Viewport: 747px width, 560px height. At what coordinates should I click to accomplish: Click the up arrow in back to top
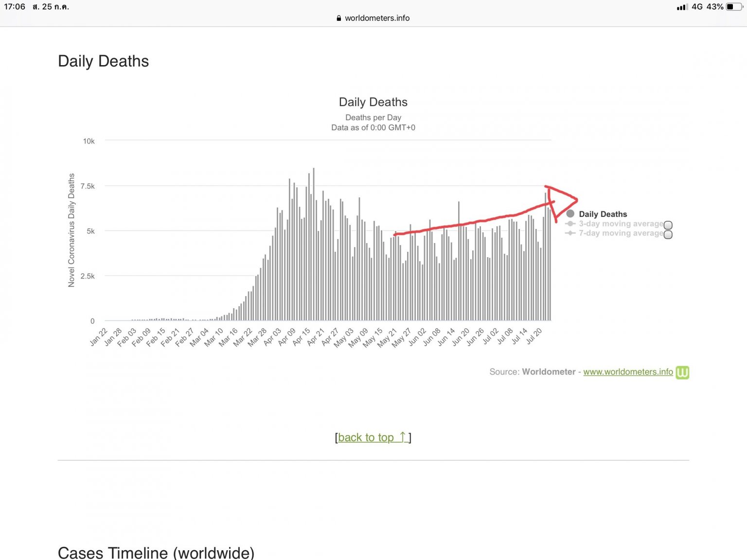[402, 437]
